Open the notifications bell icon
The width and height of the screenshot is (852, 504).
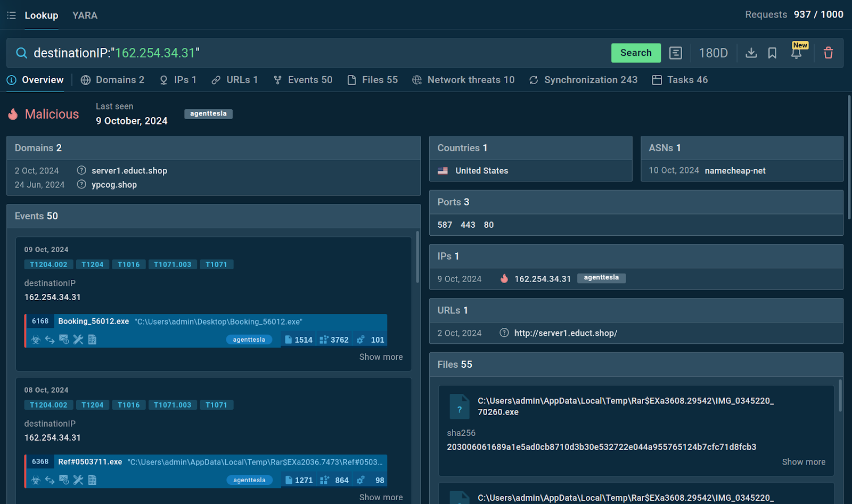[796, 53]
